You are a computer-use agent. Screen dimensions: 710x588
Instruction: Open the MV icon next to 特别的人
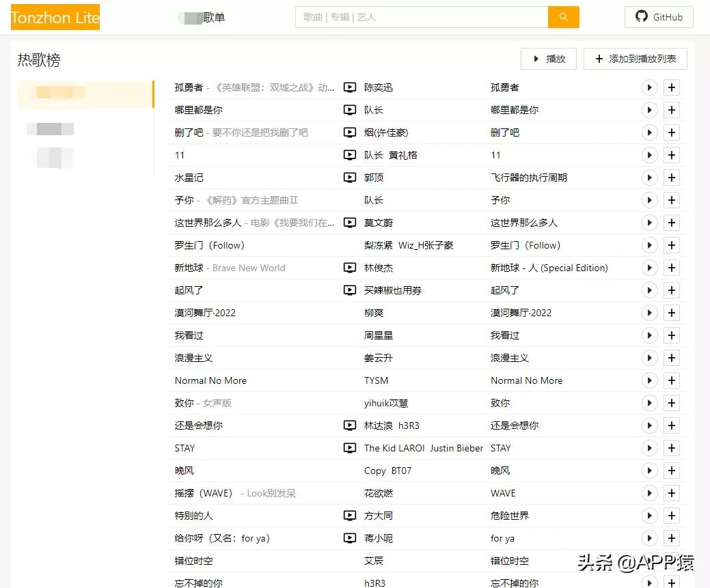point(350,516)
